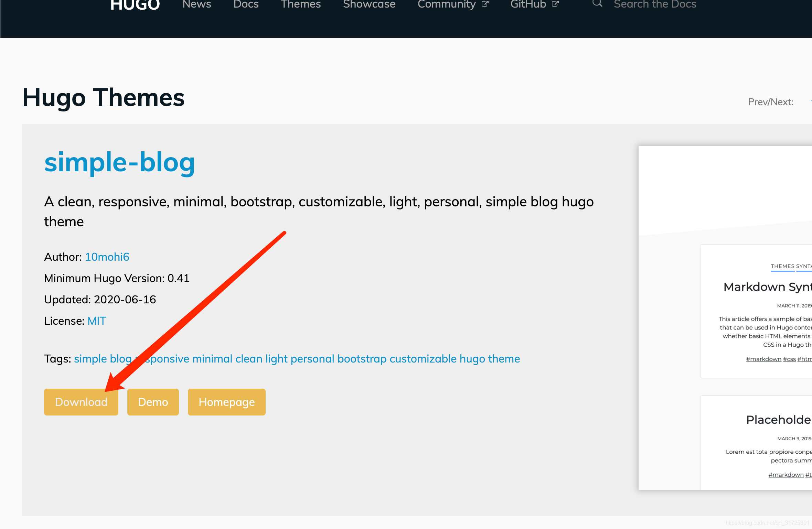Click the theme preview screenshot thumbnail
812x529 pixels.
click(x=725, y=317)
